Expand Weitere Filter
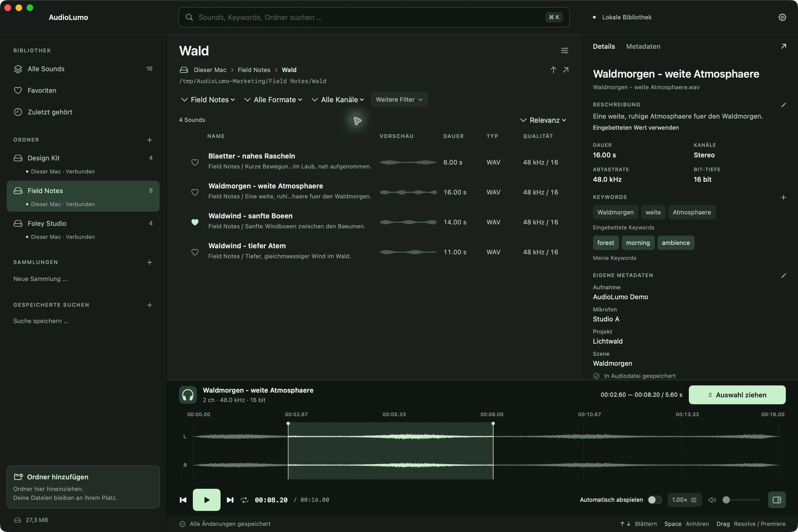This screenshot has height=532, width=798. tap(399, 100)
